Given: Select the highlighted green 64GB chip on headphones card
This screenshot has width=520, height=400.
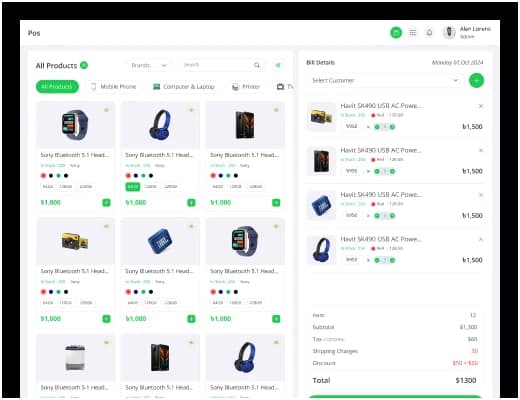Looking at the screenshot, I should 133,187.
